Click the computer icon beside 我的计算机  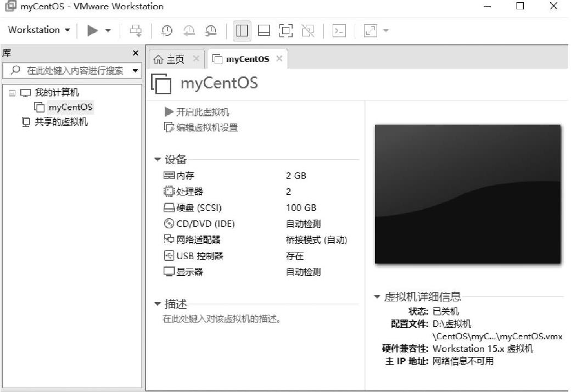(x=25, y=93)
